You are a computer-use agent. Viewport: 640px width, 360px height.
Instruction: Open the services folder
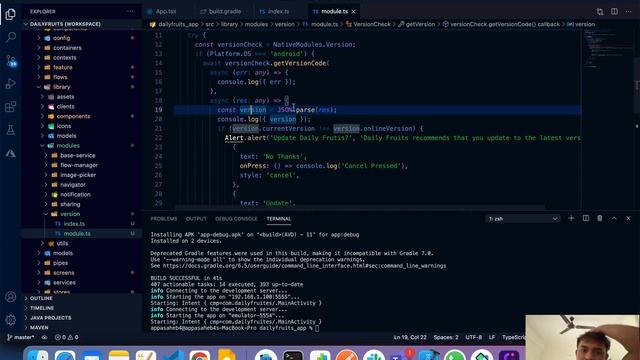pos(64,282)
